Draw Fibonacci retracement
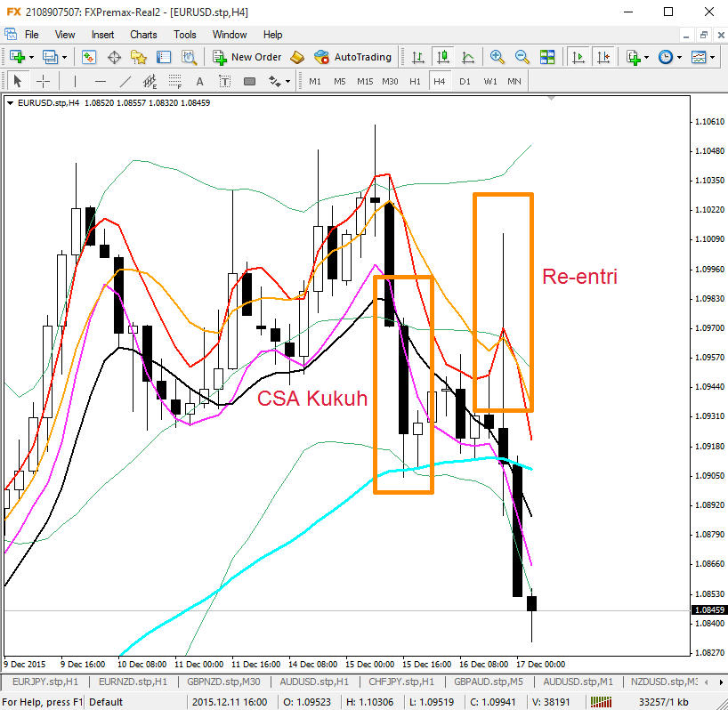 click(x=175, y=82)
